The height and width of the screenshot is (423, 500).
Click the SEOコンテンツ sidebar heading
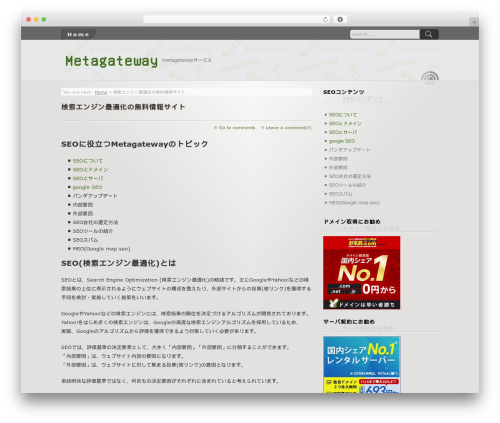pos(344,92)
